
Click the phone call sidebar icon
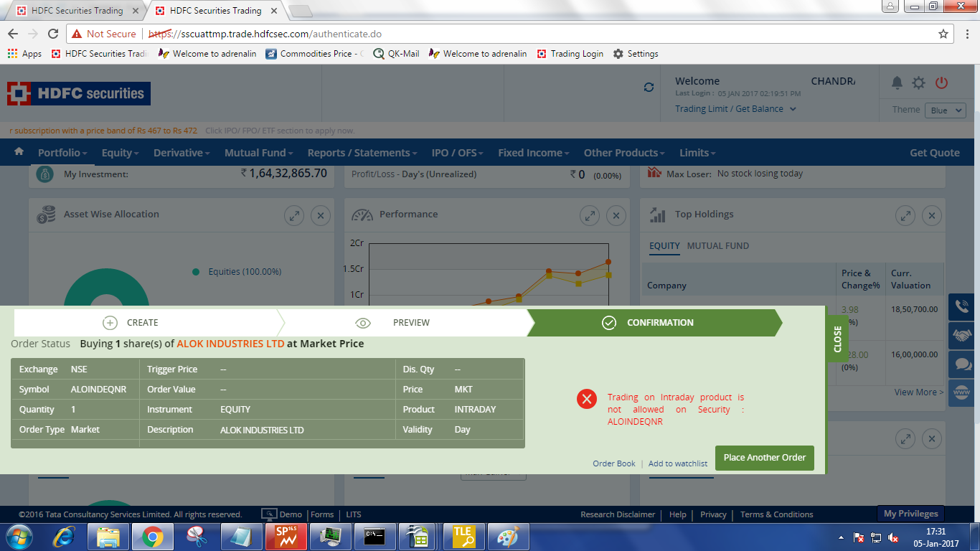961,307
